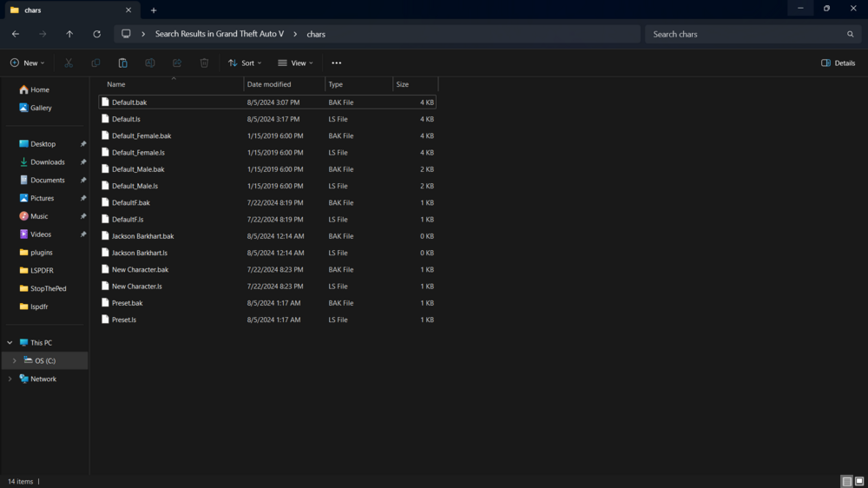Viewport: 868px width, 488px height.
Task: Expand breadcrumb chevron after PC icon
Action: click(x=143, y=34)
